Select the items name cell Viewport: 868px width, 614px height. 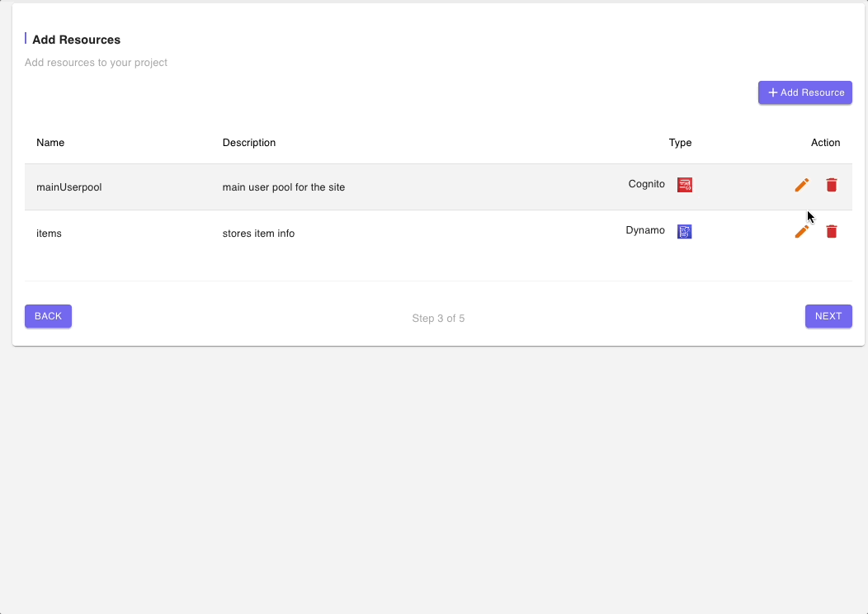coord(49,234)
